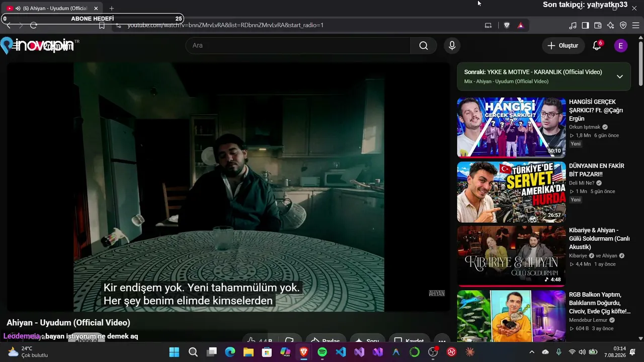Open weather widget 24°C Çok bulutlu
Screen dimensions: 644x362
pyautogui.click(x=28, y=352)
